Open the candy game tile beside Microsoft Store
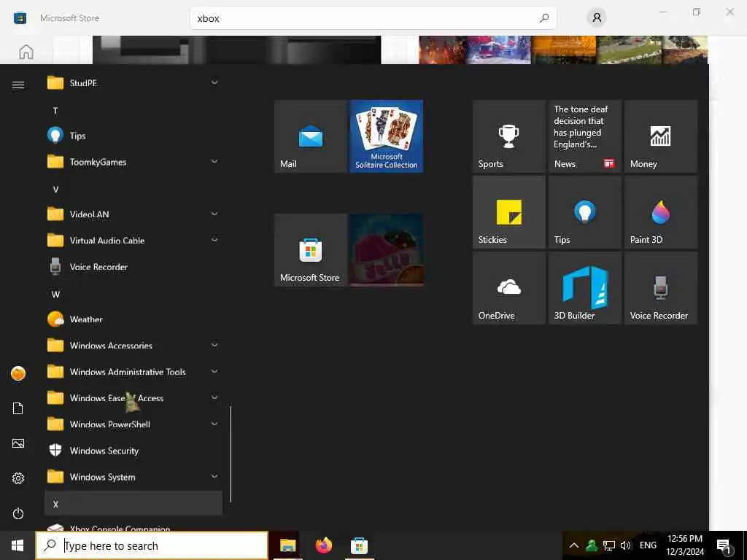The width and height of the screenshot is (747, 560). point(387,250)
